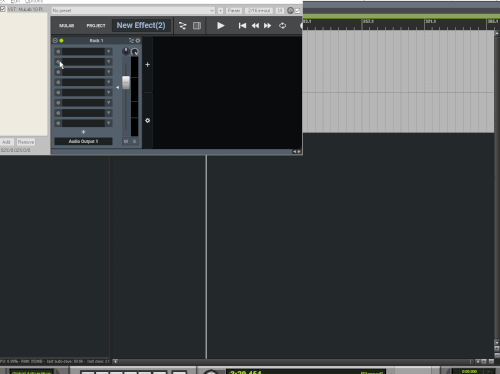This screenshot has height=374, width=500.
Task: Open rack desk options gear icon
Action: point(147,120)
